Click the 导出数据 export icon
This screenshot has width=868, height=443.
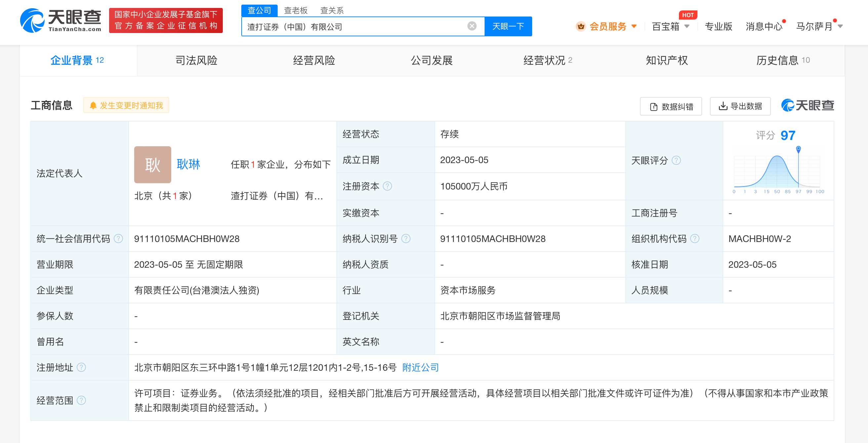coord(724,106)
